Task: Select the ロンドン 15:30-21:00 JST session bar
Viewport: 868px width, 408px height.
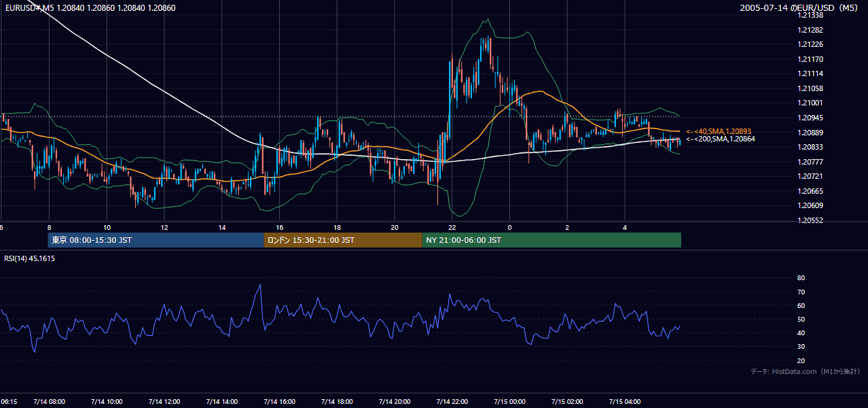Action: pos(343,240)
